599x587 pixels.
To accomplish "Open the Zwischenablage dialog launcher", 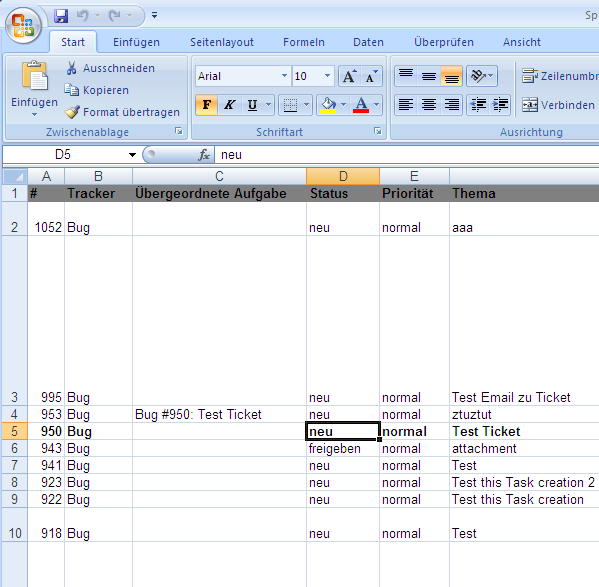I will point(178,131).
